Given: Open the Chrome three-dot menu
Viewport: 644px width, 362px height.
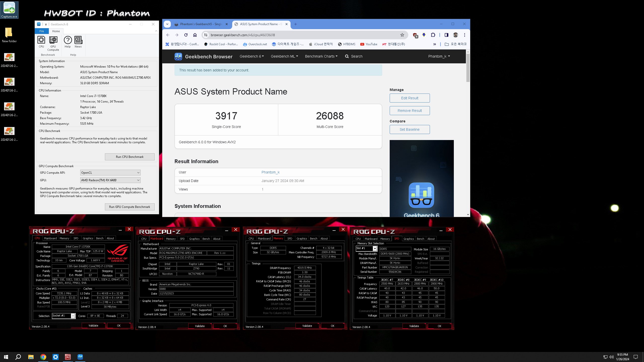Looking at the screenshot, I should coord(465,35).
